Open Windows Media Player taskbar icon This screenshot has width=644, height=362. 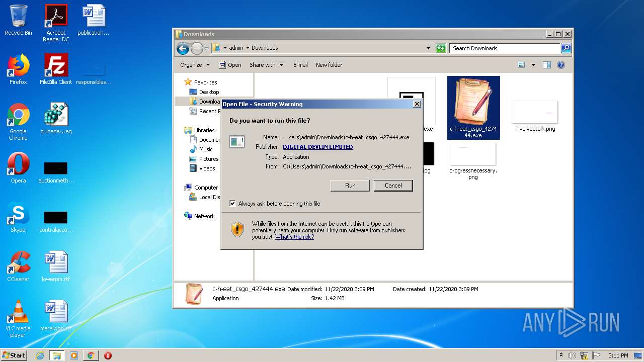(x=73, y=355)
